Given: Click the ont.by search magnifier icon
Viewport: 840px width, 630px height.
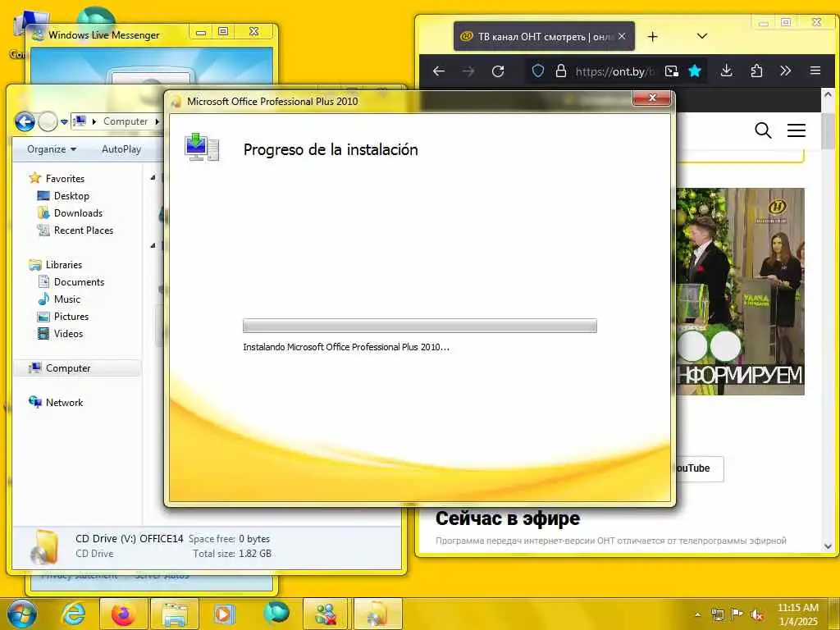Looking at the screenshot, I should tap(763, 130).
